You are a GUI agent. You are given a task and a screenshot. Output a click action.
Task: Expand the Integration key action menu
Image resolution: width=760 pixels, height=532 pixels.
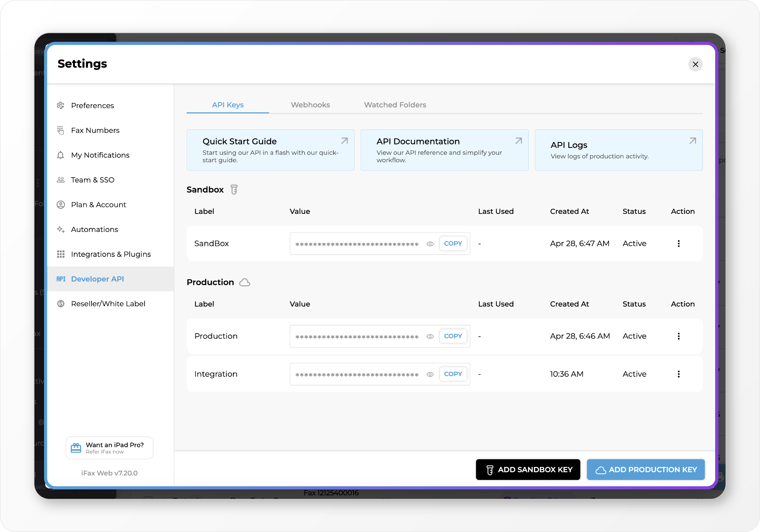[678, 374]
